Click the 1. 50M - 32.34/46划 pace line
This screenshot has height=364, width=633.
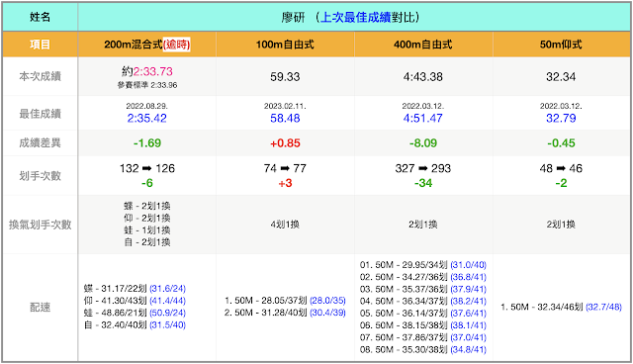(x=561, y=307)
